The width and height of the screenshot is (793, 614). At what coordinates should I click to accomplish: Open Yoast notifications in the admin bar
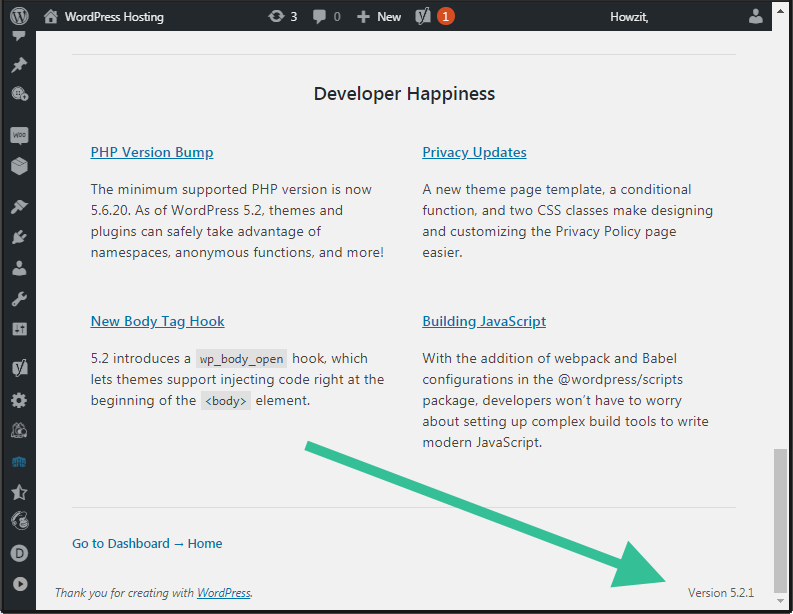pyautogui.click(x=435, y=16)
